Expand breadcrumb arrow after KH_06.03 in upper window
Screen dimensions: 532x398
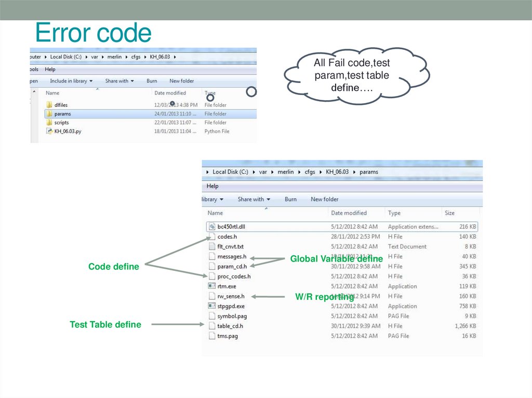click(x=175, y=57)
